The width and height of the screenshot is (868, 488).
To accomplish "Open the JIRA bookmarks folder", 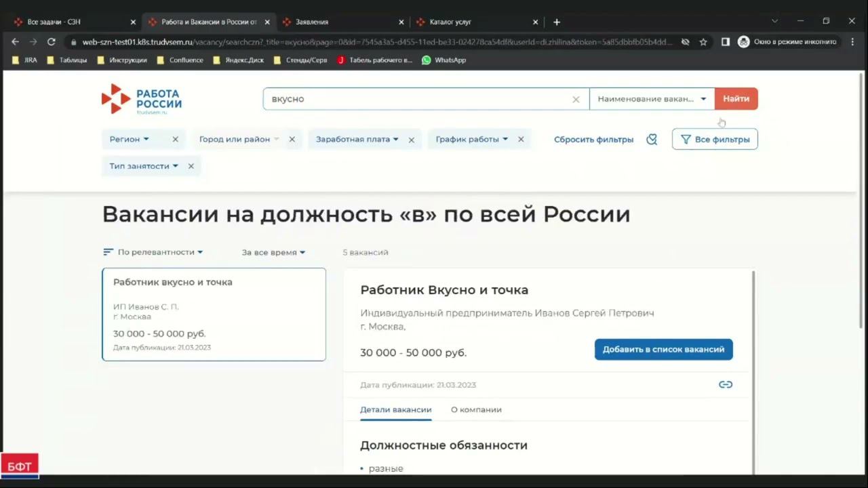I will [x=24, y=60].
